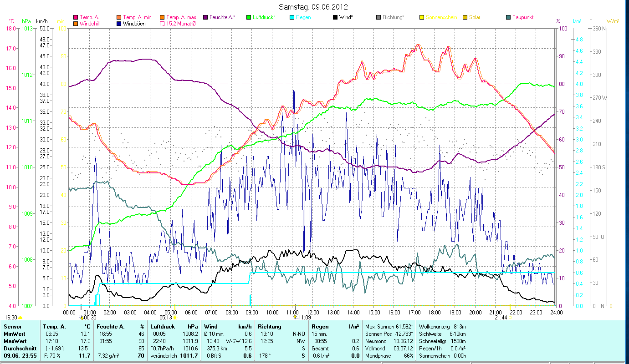Click the moonrise marker icon at 00:35

point(81,317)
